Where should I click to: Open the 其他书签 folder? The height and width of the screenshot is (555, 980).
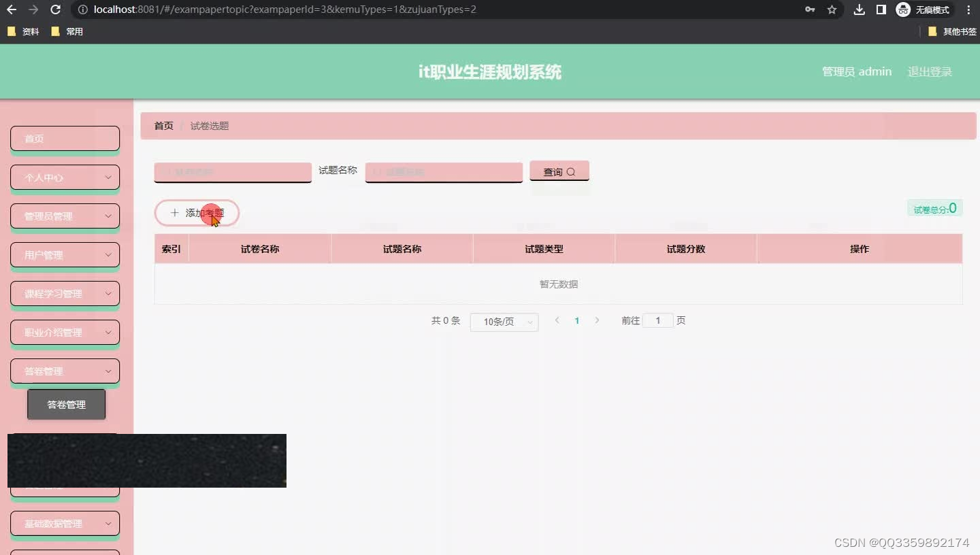[952, 31]
